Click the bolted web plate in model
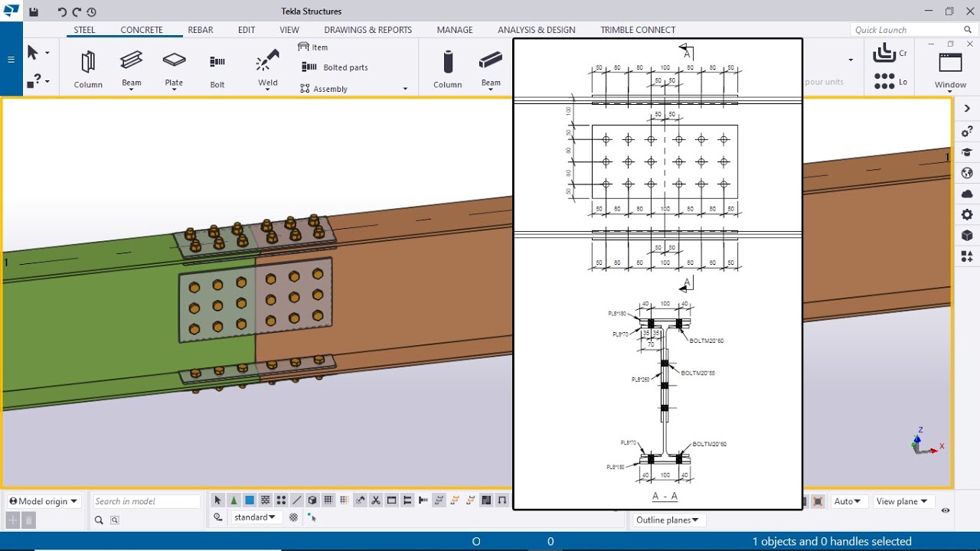 [256, 299]
